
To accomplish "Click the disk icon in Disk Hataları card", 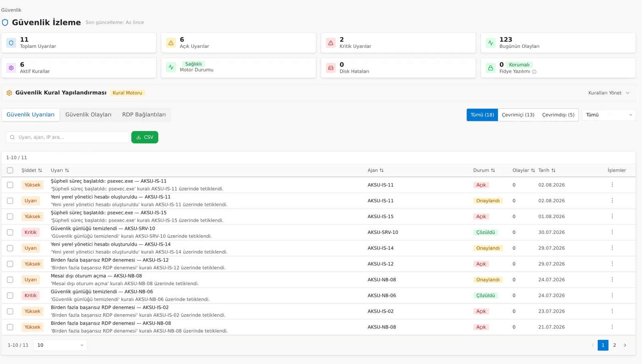I will 331,68.
